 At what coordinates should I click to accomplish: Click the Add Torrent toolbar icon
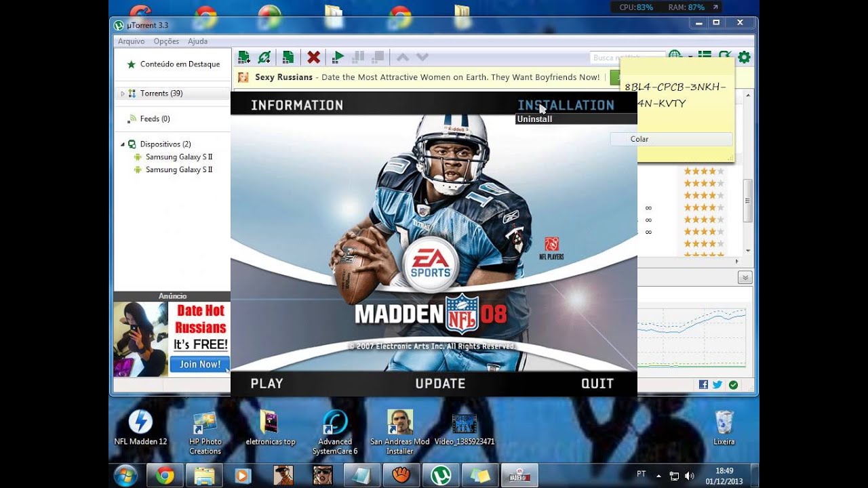[244, 57]
